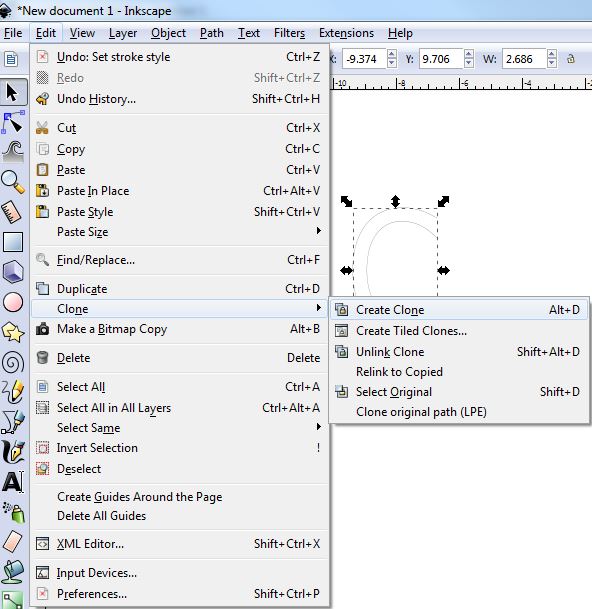Select the Eraser tool
The height and width of the screenshot is (609, 592).
(13, 542)
